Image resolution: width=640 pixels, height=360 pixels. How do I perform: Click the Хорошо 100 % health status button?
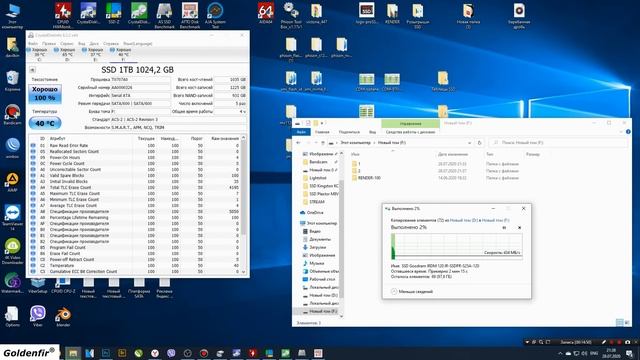tap(45, 93)
